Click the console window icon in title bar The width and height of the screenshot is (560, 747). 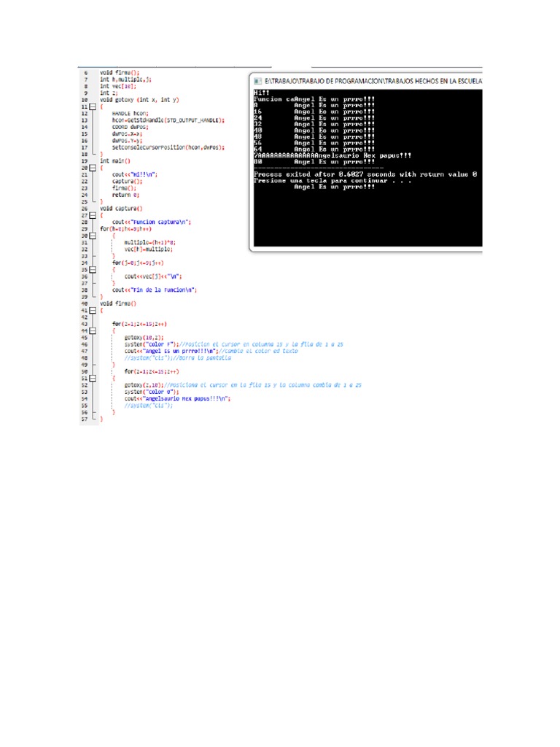(x=257, y=81)
